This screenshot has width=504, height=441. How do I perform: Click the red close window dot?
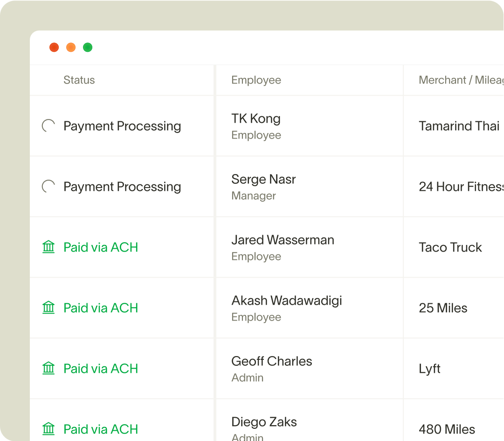click(54, 47)
